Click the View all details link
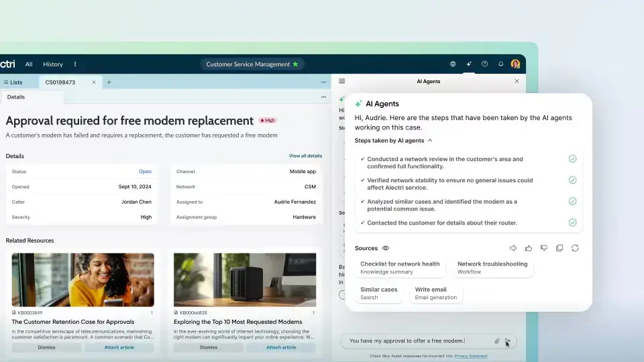Screen dimensions: 644x362 coord(305,156)
